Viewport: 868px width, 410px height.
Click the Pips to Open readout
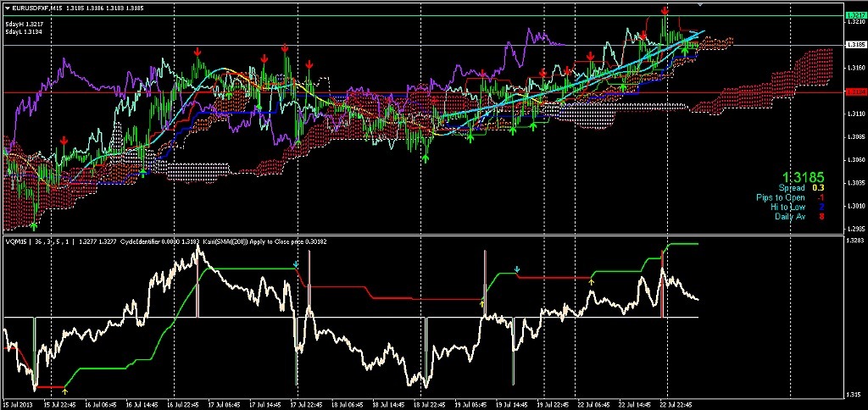[791, 197]
